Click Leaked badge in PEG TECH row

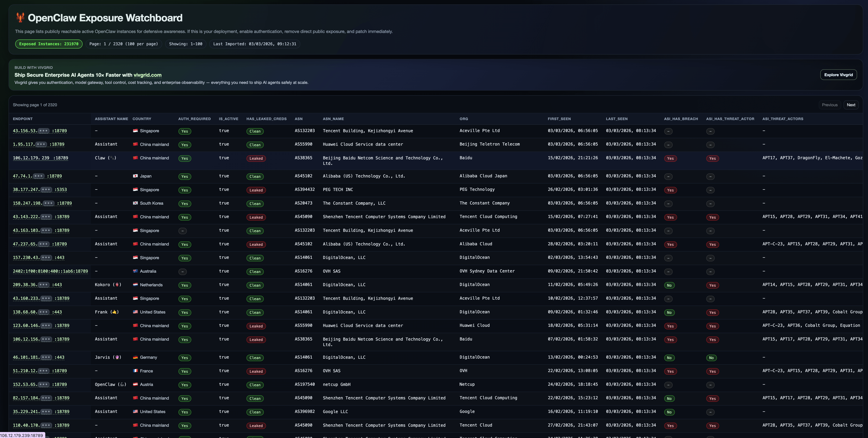click(x=256, y=190)
